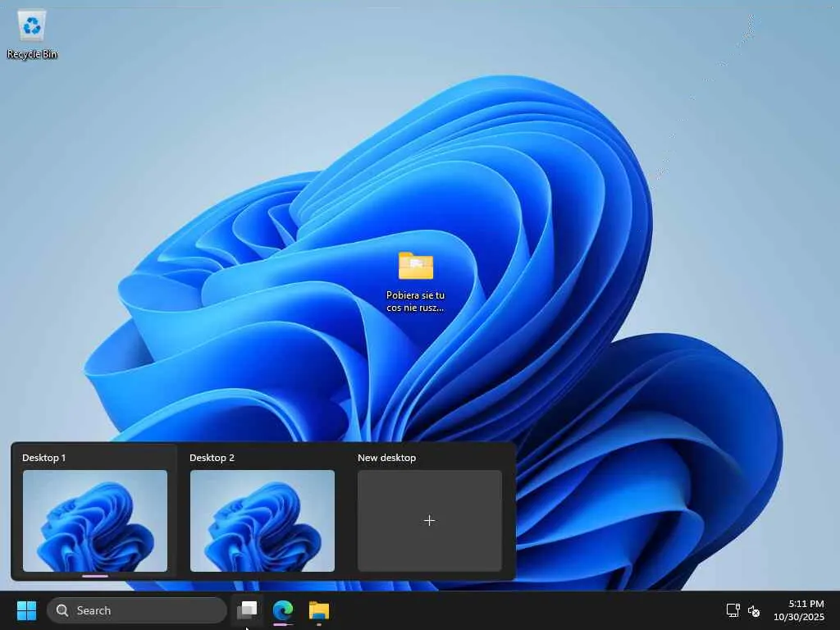The width and height of the screenshot is (840, 630).
Task: Click the muted volume tray icon
Action: tap(754, 610)
